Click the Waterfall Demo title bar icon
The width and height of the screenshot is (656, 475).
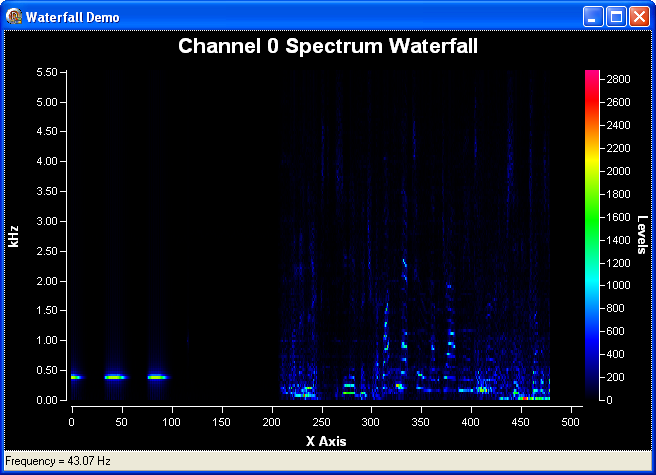(14, 16)
